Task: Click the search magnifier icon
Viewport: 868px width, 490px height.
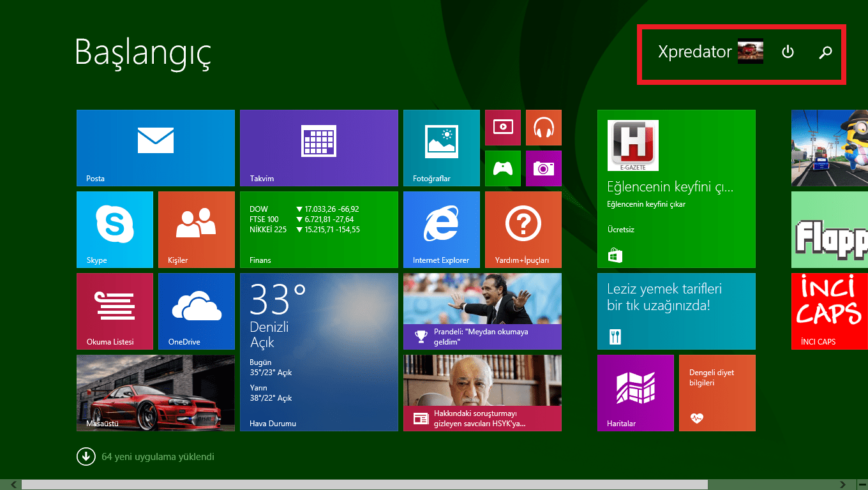Action: tap(825, 52)
